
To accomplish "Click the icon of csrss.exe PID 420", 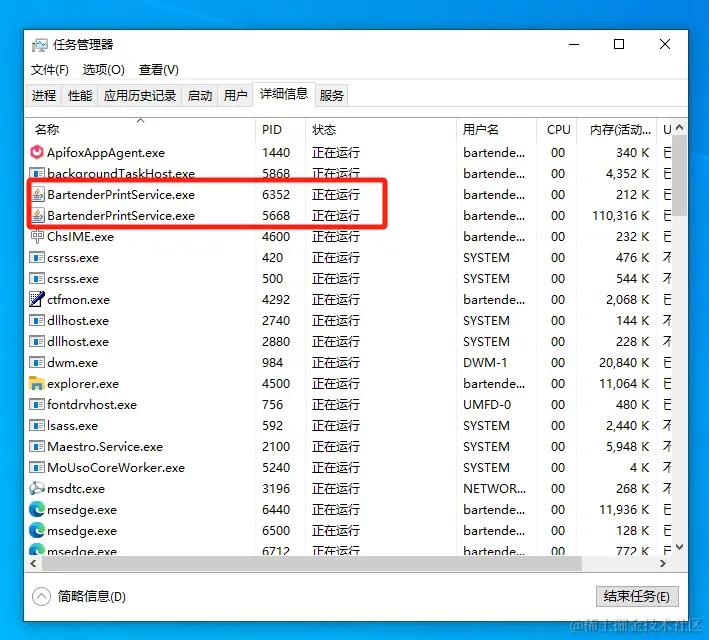I will click(x=37, y=257).
